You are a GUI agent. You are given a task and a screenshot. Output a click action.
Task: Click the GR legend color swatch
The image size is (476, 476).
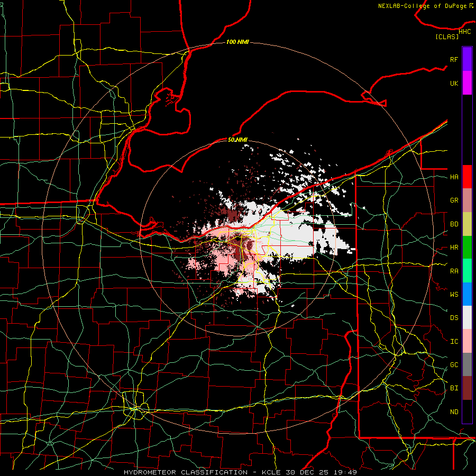coord(467,200)
